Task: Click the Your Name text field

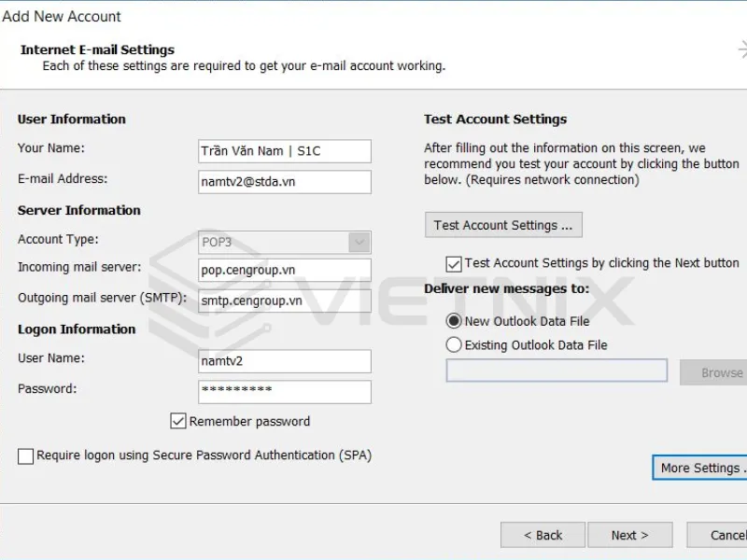Action: coord(285,150)
